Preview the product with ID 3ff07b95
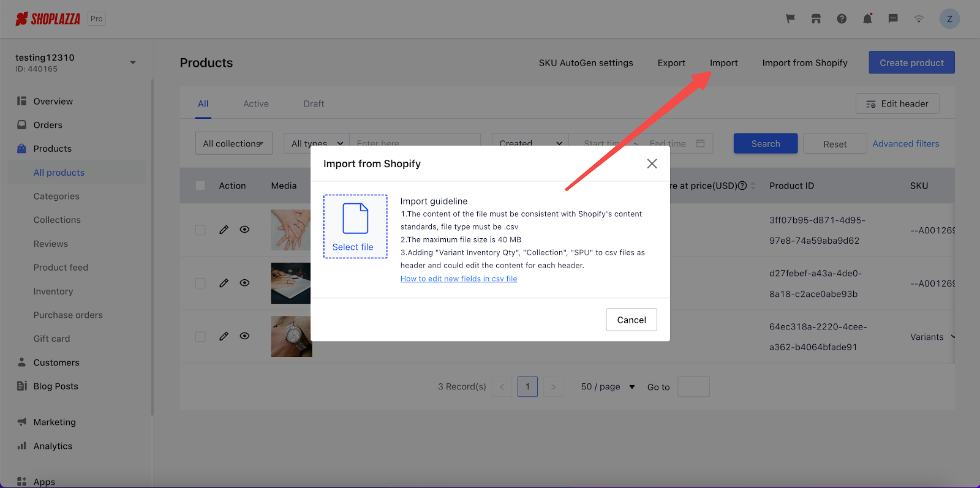 [x=244, y=230]
